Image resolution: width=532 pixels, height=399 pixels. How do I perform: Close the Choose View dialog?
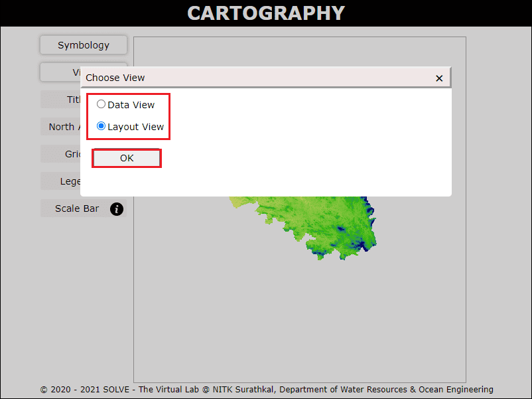coord(438,78)
